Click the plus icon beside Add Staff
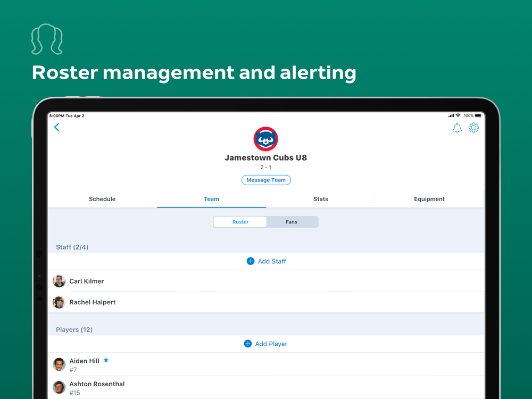532x399 pixels. click(x=251, y=261)
